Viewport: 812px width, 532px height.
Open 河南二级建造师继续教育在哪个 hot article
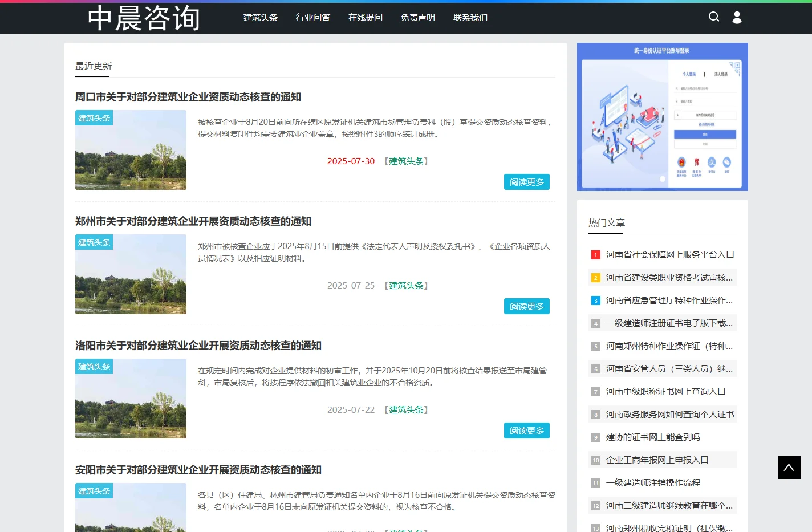click(x=669, y=506)
